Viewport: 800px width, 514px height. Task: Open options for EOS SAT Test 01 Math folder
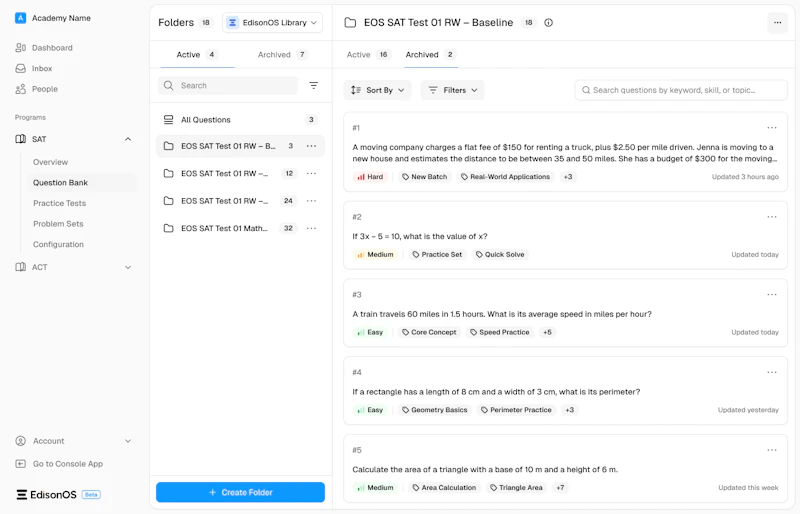311,229
